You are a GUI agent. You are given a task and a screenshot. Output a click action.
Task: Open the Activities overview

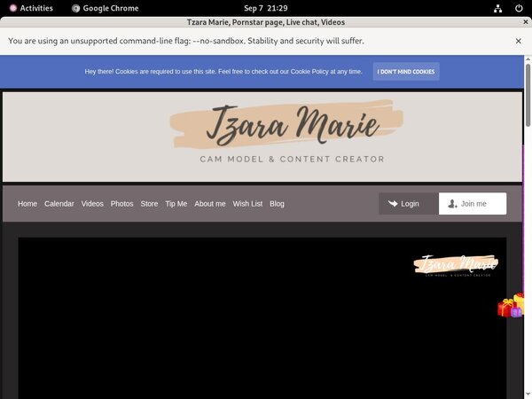[30, 8]
